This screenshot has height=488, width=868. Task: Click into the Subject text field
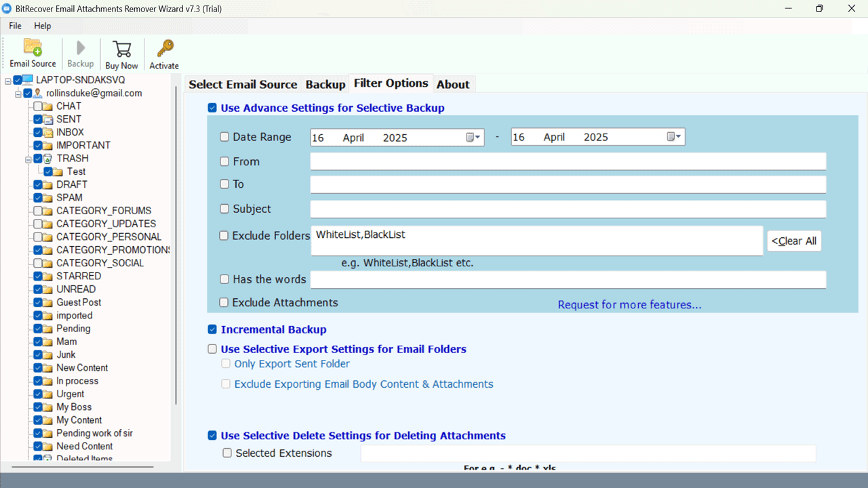pos(568,209)
